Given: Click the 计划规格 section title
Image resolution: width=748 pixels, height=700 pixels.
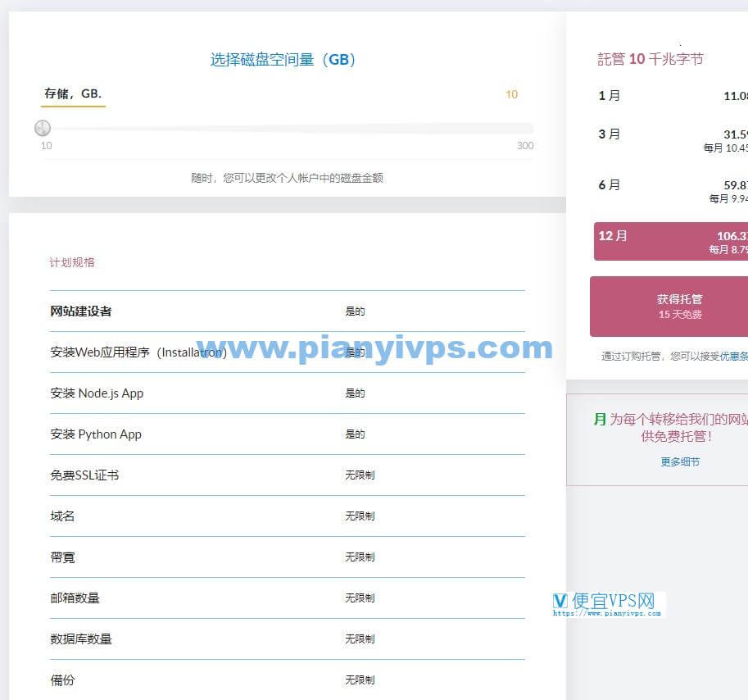Looking at the screenshot, I should 72,262.
